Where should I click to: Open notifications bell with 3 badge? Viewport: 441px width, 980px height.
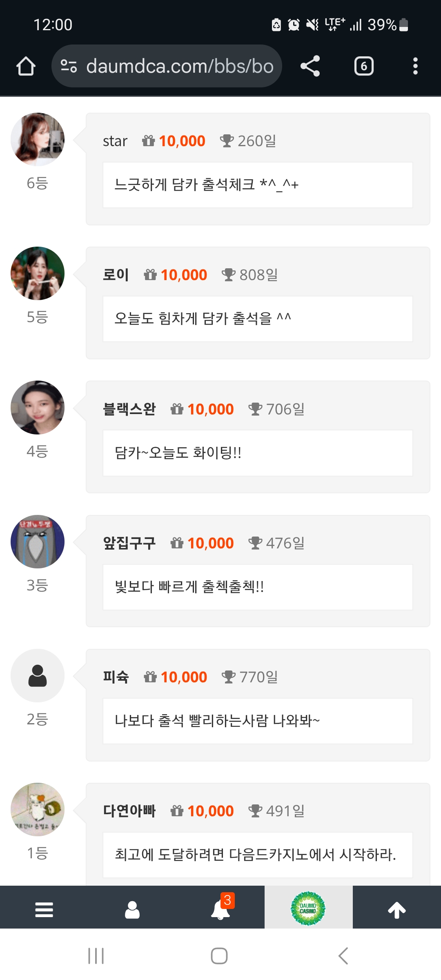pos(220,910)
